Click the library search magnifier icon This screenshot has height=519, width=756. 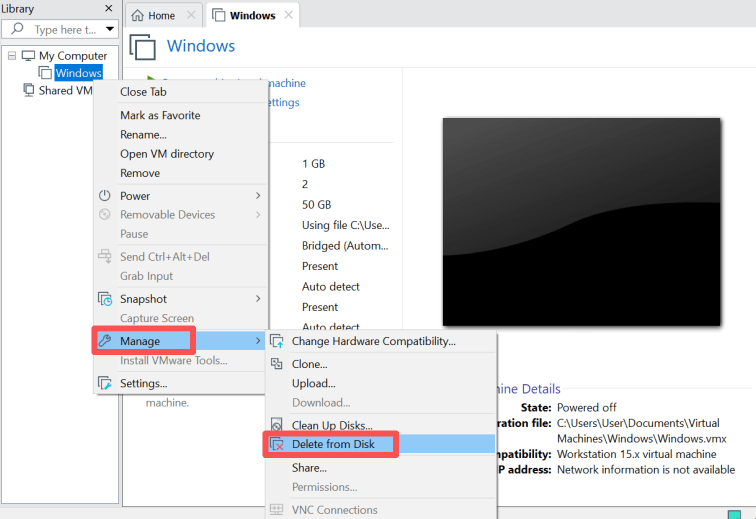tap(17, 29)
